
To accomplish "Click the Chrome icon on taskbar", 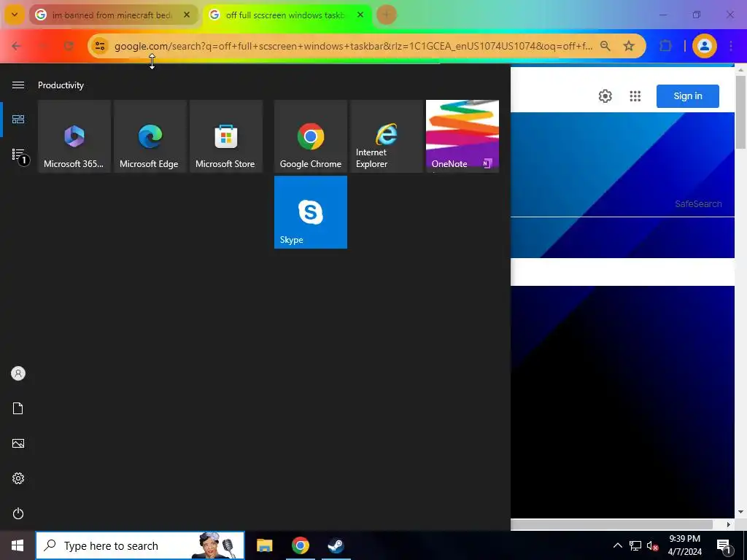I will [300, 545].
